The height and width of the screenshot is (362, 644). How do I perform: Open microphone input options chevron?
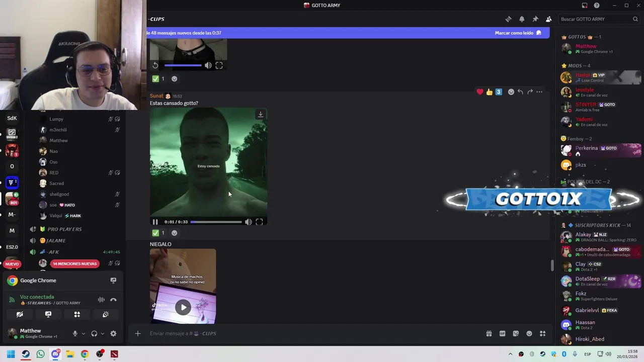pos(83,333)
